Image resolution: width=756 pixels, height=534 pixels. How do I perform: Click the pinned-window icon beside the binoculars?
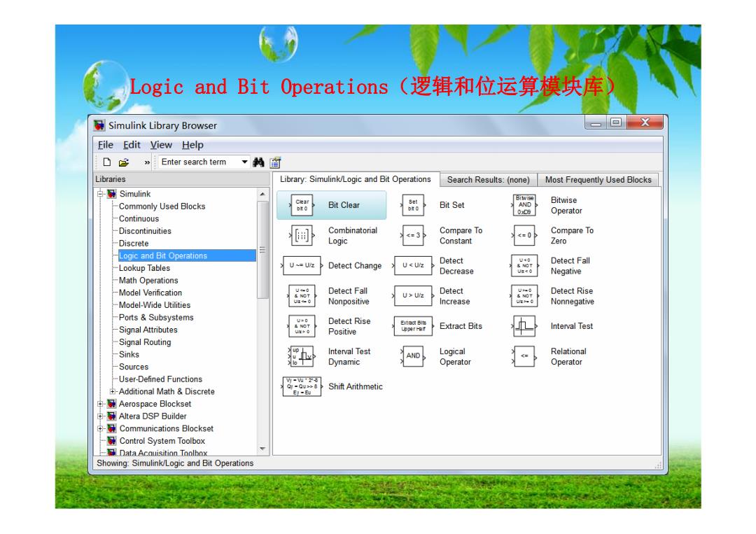(275, 162)
